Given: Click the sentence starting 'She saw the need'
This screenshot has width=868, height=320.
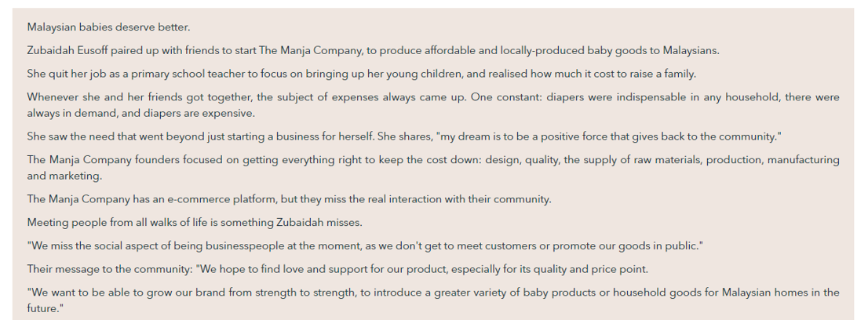Looking at the screenshot, I should click(404, 136).
